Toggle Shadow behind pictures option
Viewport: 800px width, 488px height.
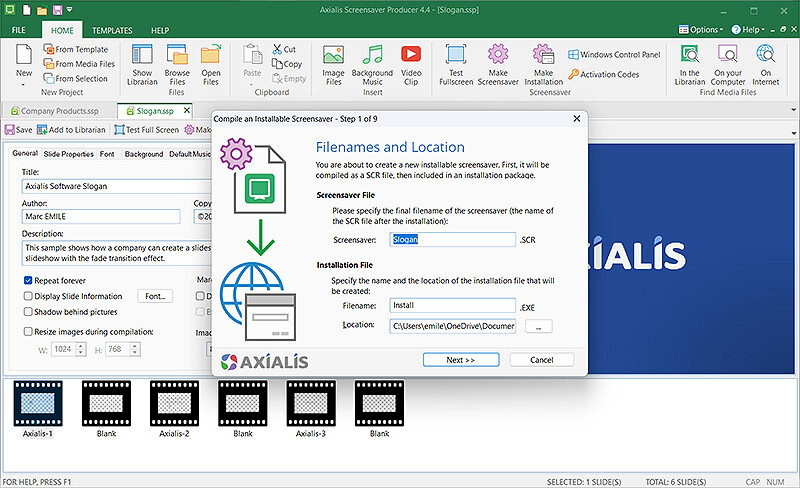coord(28,311)
